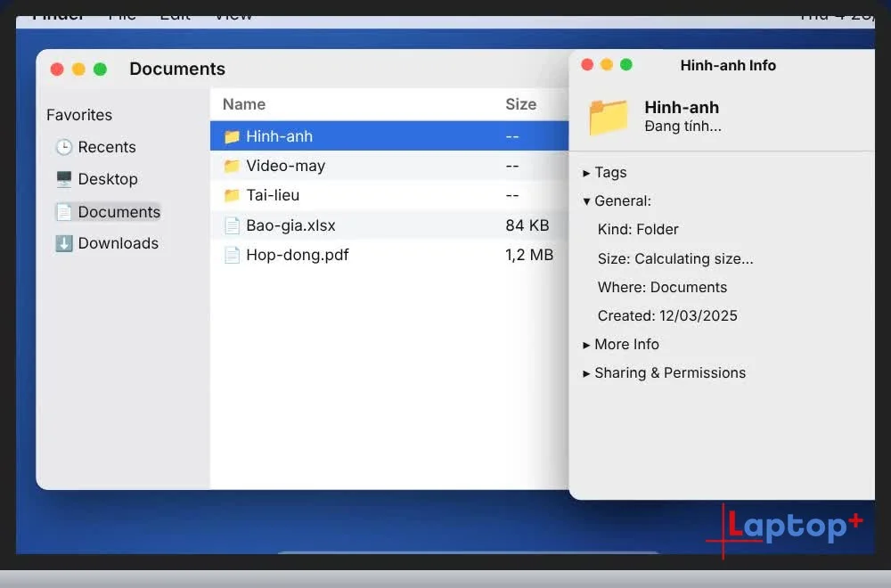
Task: Click "Size: Calculating size..." in Info
Action: tap(675, 259)
